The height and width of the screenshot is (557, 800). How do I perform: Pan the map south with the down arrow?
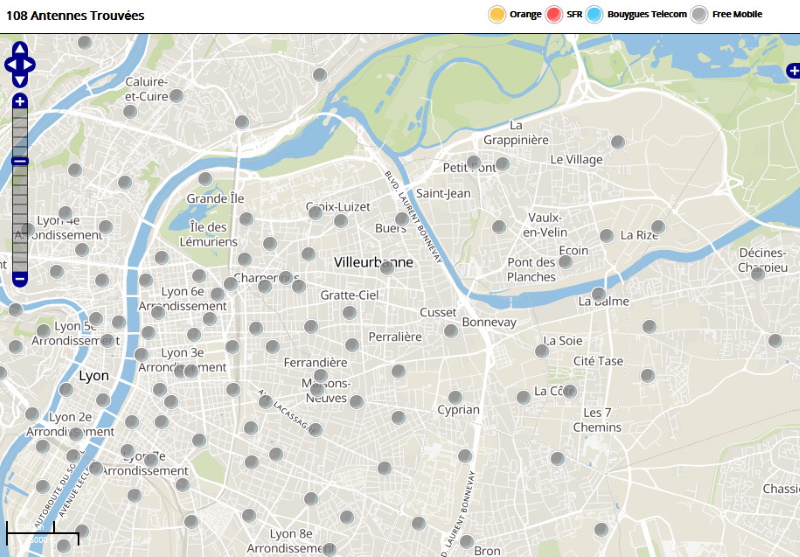(x=19, y=81)
